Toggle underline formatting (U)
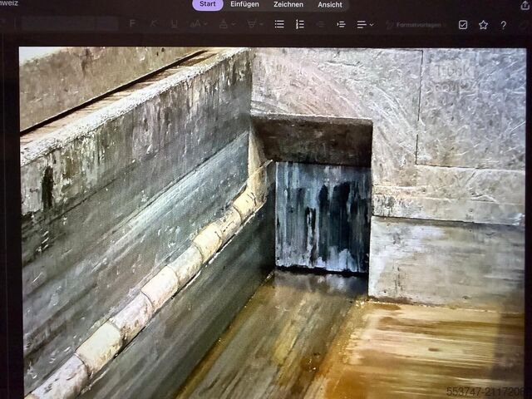This screenshot has height=399, width=532. pyautogui.click(x=173, y=25)
